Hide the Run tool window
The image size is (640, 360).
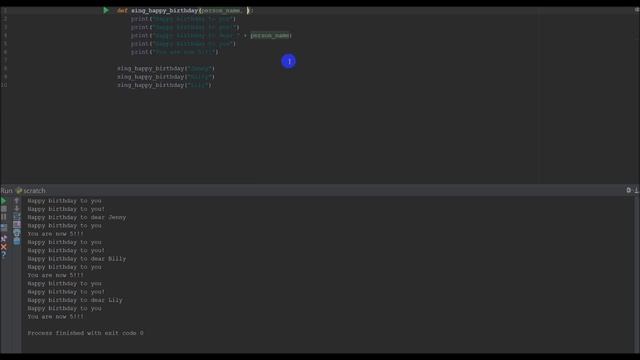636,190
